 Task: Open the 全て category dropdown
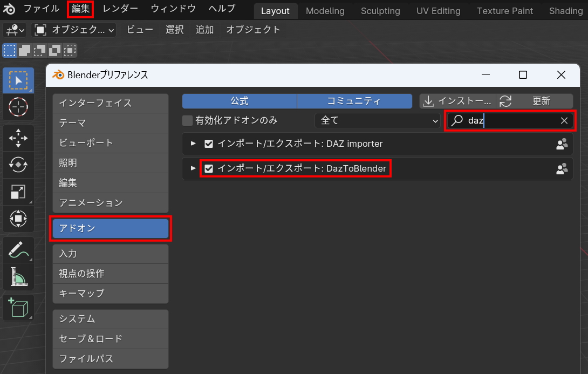click(x=377, y=120)
